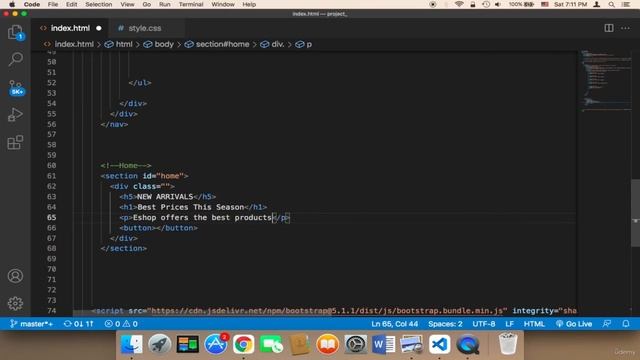Viewport: 640px width, 360px height.
Task: Open Trash from the Dock
Action: (x=508, y=344)
